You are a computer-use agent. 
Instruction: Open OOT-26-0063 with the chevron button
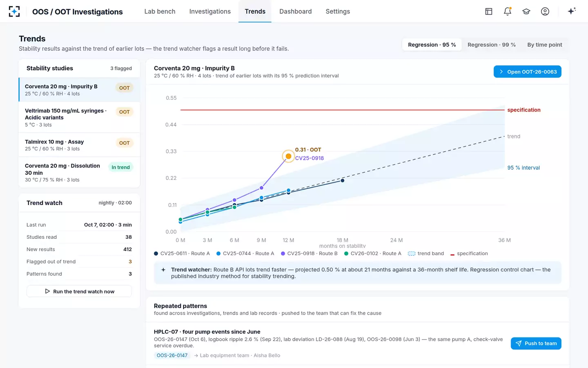tap(528, 72)
